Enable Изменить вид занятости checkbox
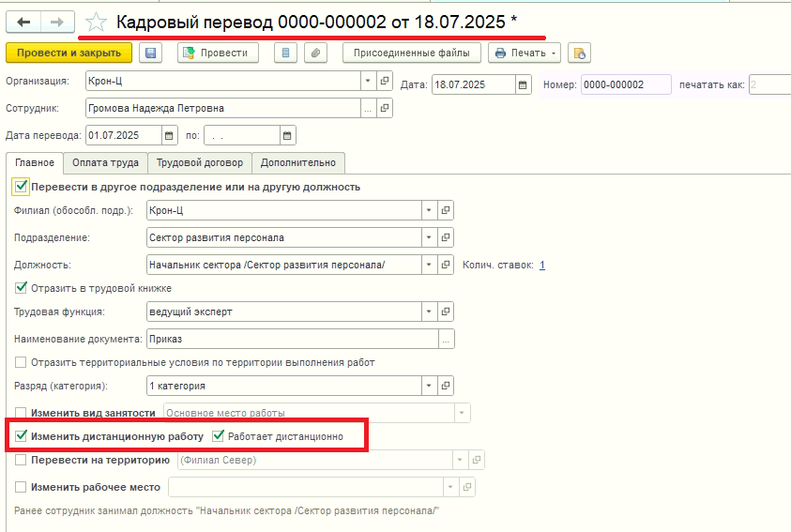791x532 pixels. tap(21, 413)
